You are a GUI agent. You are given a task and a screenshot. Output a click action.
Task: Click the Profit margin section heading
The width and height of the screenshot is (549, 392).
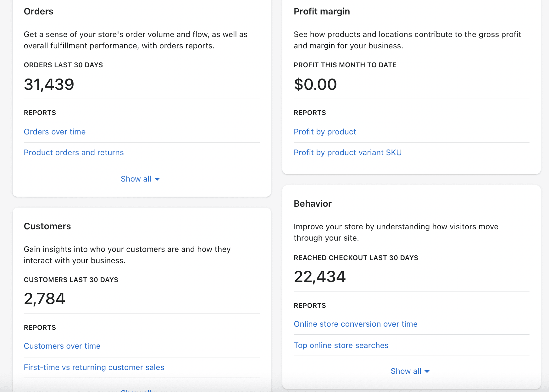322,11
